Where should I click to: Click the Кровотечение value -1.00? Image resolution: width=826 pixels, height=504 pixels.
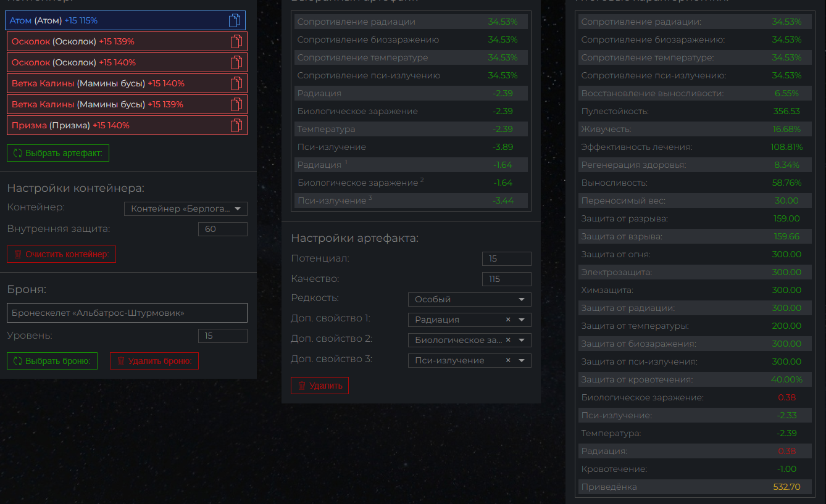(786, 469)
